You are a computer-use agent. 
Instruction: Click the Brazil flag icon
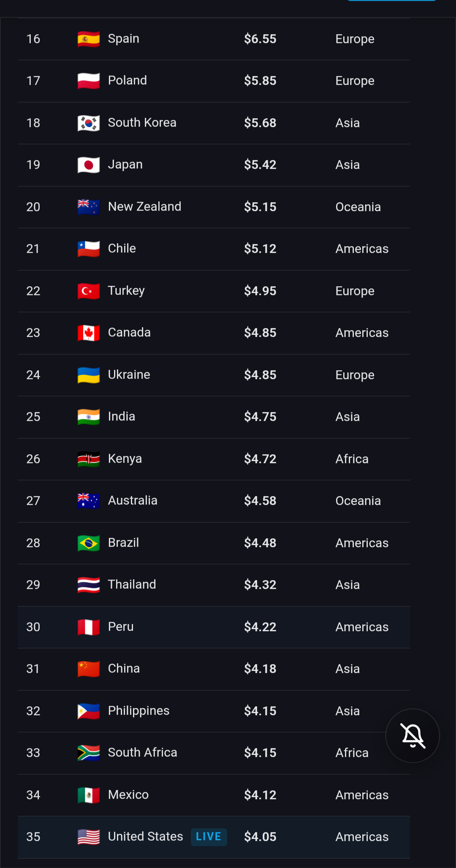(x=89, y=543)
